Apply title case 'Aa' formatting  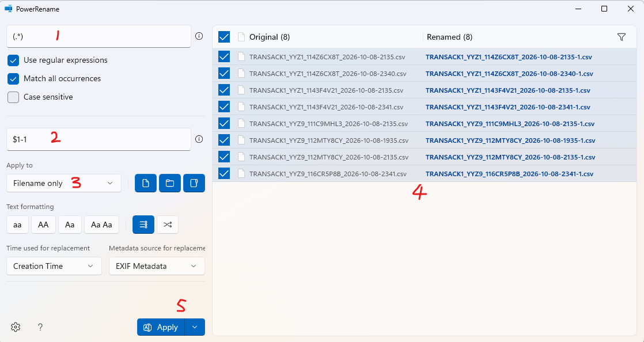[x=70, y=225]
